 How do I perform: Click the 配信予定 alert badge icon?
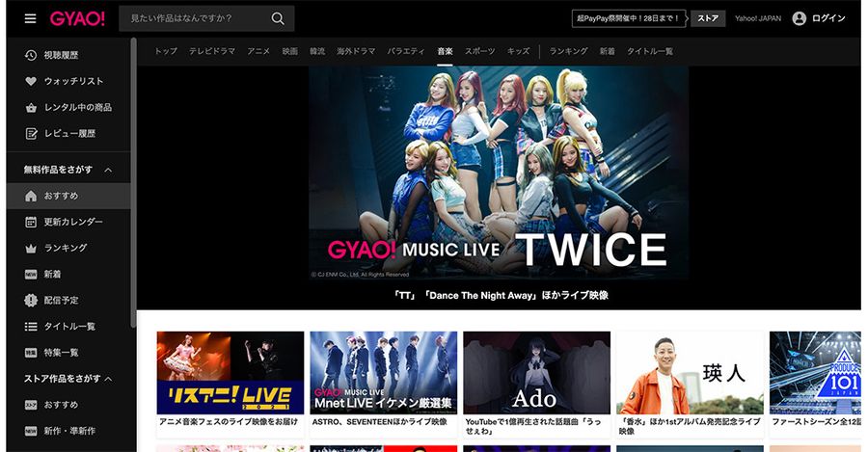31,301
